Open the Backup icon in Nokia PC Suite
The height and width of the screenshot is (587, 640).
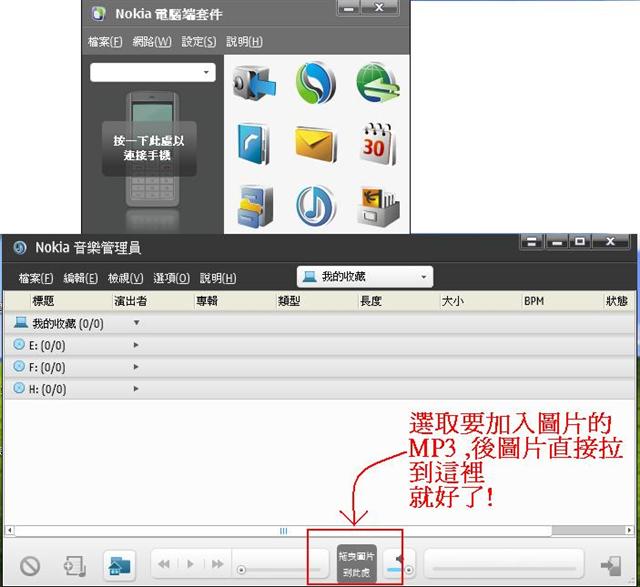(x=254, y=83)
